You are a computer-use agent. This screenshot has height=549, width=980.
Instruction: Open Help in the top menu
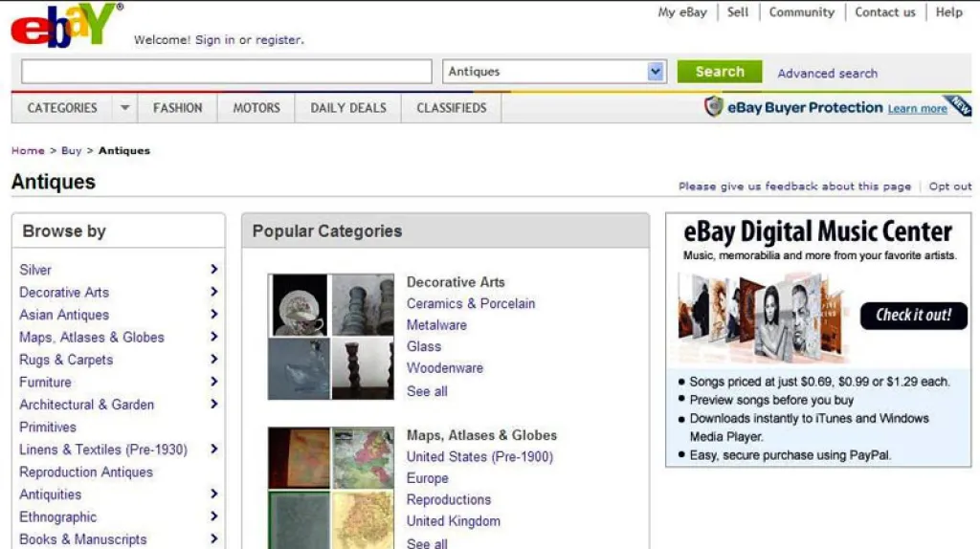948,11
